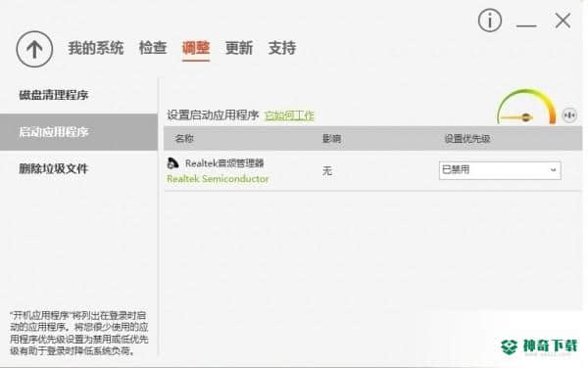Click the performance gauge meter
588x368 pixels.
click(526, 107)
